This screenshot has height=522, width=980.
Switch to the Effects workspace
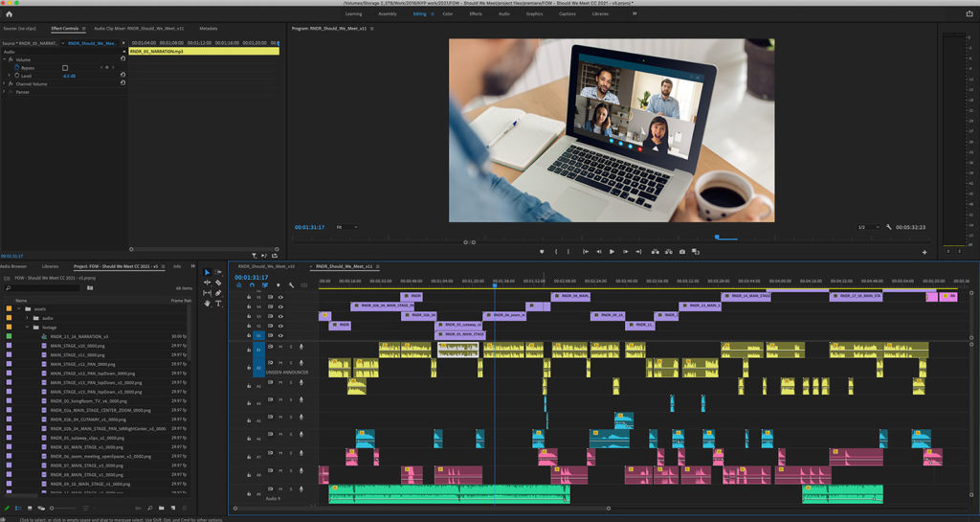(476, 13)
